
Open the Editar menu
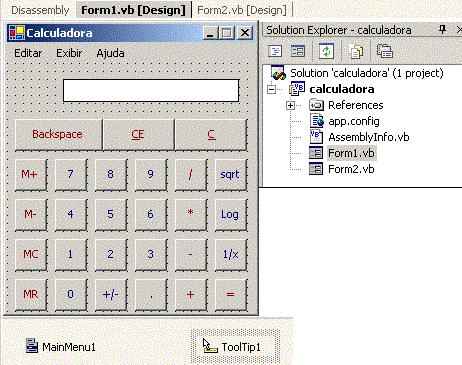[28, 53]
